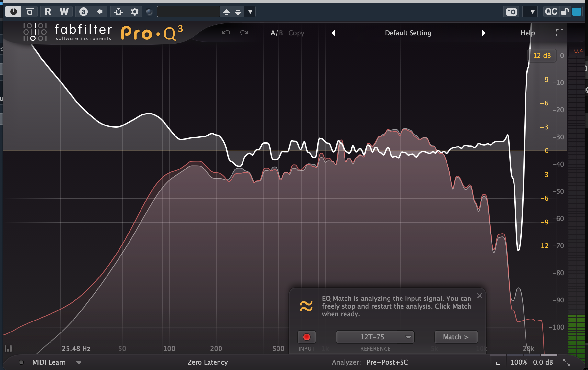
Task: Load previous host preset up arrow
Action: [x=226, y=12]
